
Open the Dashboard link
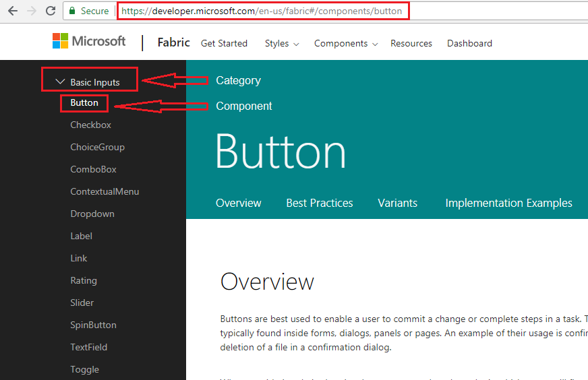[x=469, y=43]
